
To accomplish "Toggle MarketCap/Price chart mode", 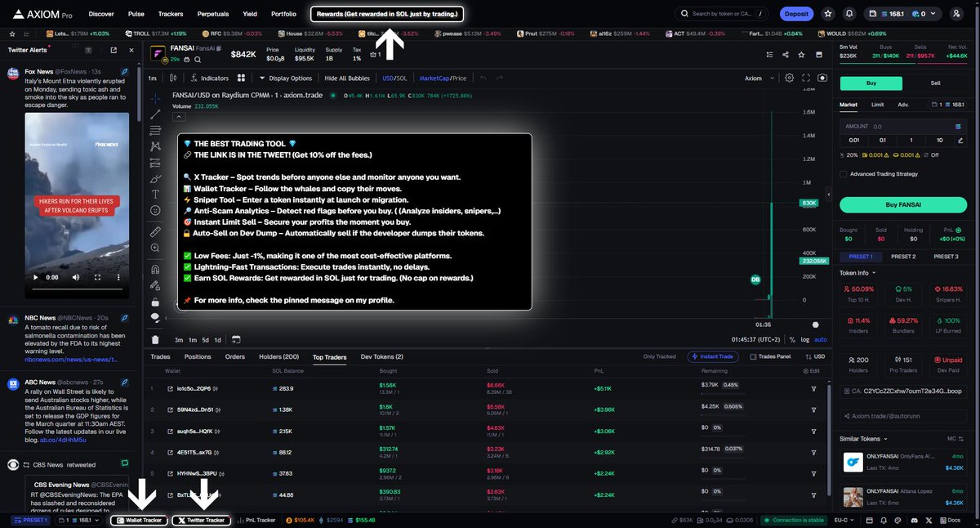I will [x=443, y=78].
